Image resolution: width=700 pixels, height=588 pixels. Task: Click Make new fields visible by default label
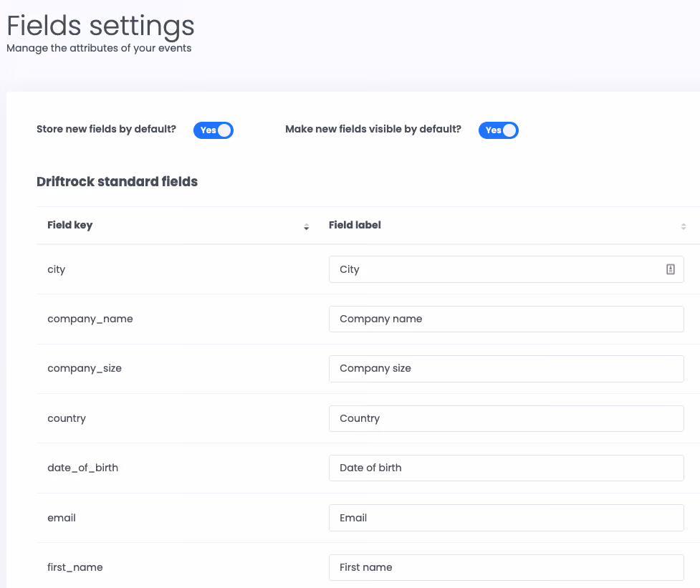(373, 130)
